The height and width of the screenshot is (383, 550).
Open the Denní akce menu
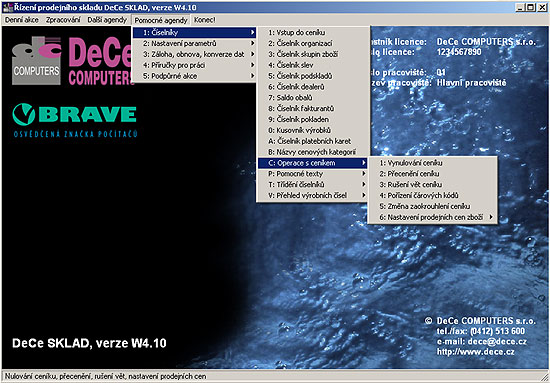[x=22, y=20]
